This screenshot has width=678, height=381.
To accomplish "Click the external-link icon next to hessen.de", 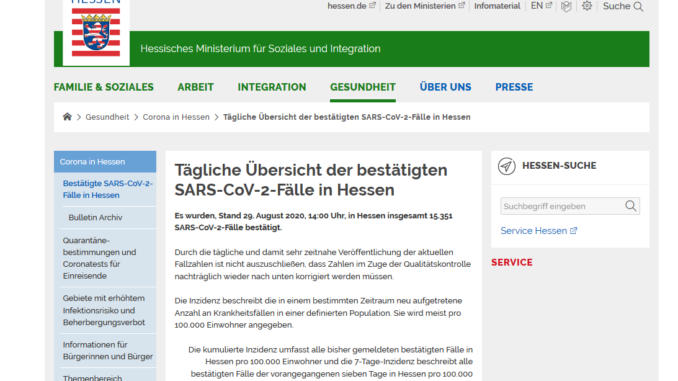I will point(372,6).
